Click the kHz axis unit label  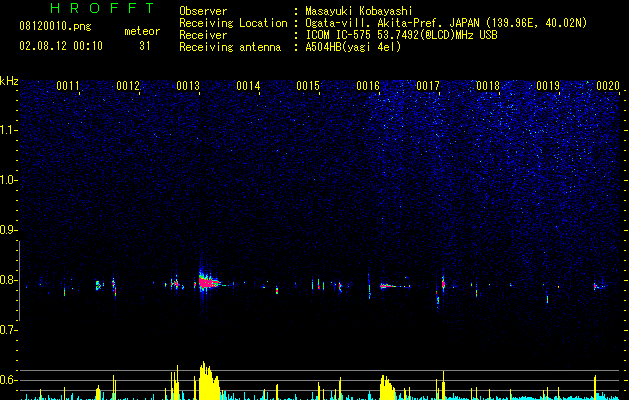pyautogui.click(x=9, y=81)
